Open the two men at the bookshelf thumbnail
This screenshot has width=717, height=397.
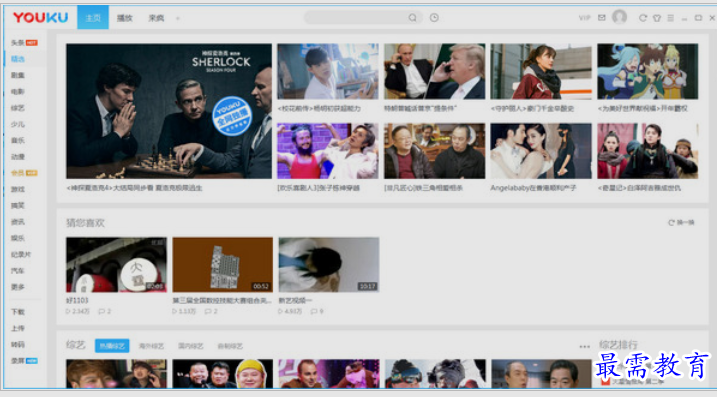pos(434,151)
